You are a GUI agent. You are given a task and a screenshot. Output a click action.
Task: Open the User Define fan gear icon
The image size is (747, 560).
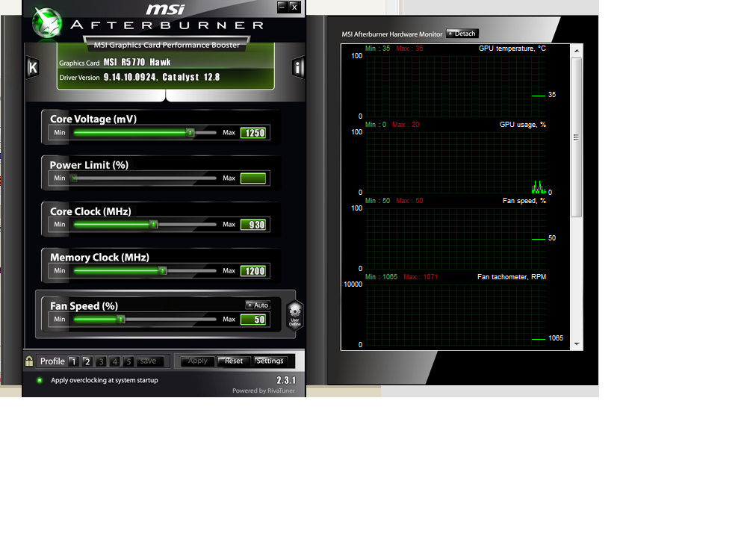[295, 315]
